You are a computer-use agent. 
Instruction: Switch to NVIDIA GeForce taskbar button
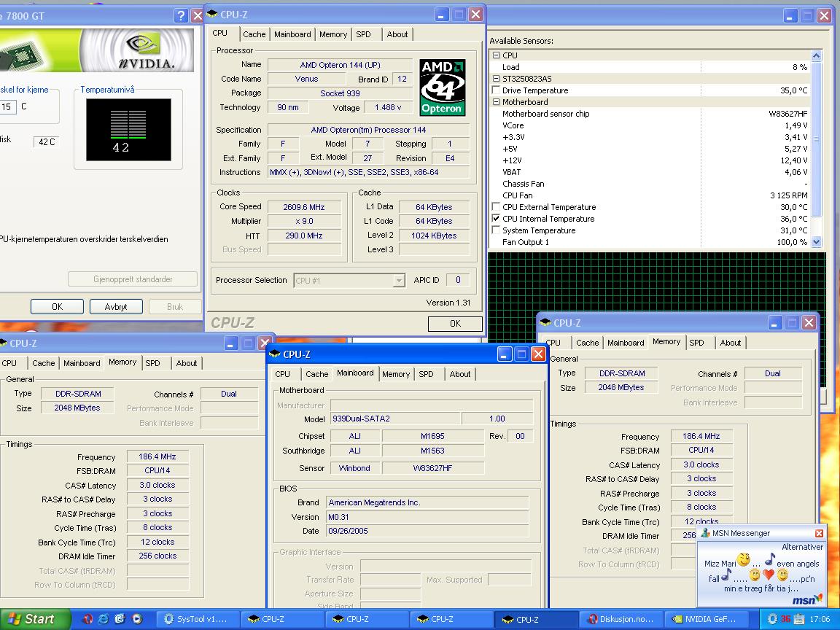coord(705,619)
